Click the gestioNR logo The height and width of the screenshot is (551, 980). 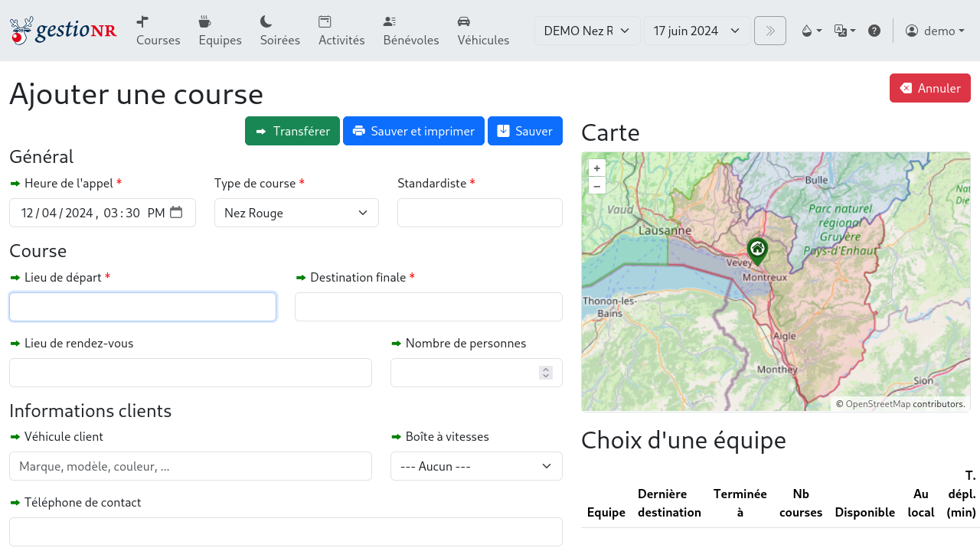point(63,31)
